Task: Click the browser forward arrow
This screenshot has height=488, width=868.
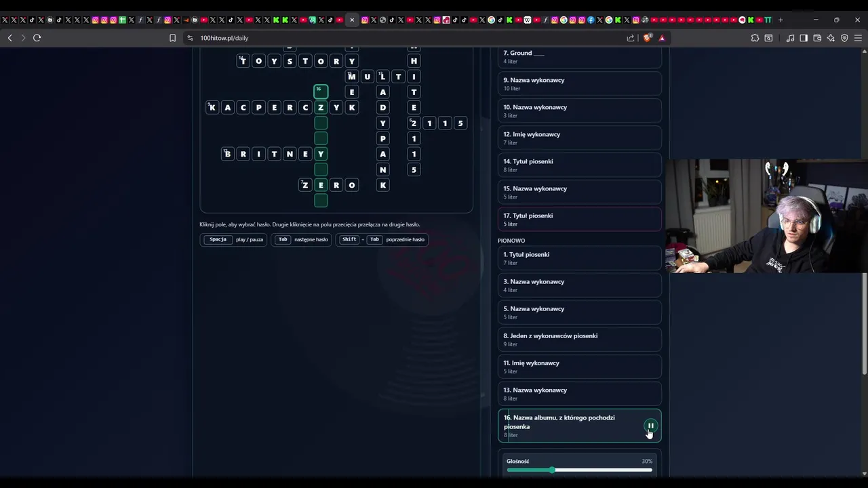Action: [x=23, y=38]
